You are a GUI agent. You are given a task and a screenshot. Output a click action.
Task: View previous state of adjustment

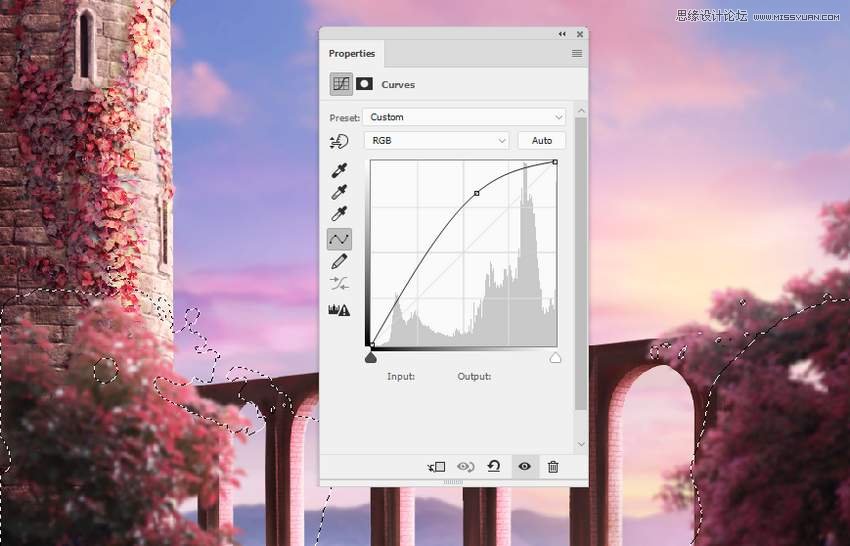tap(466, 467)
